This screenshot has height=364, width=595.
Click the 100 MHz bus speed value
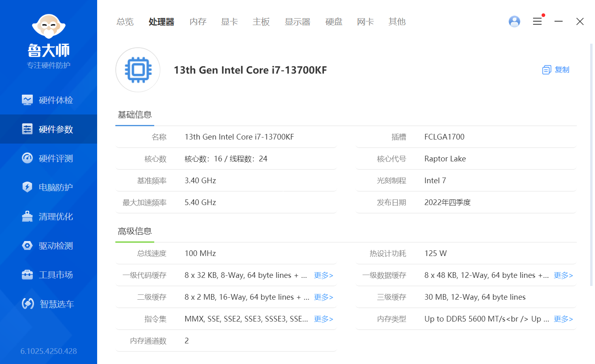click(x=200, y=254)
